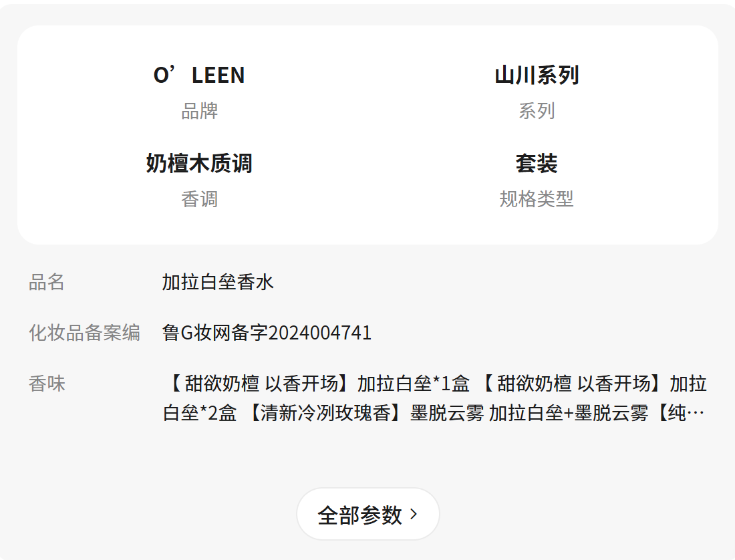
Task: Select the 山川系列 series value
Action: (x=536, y=76)
